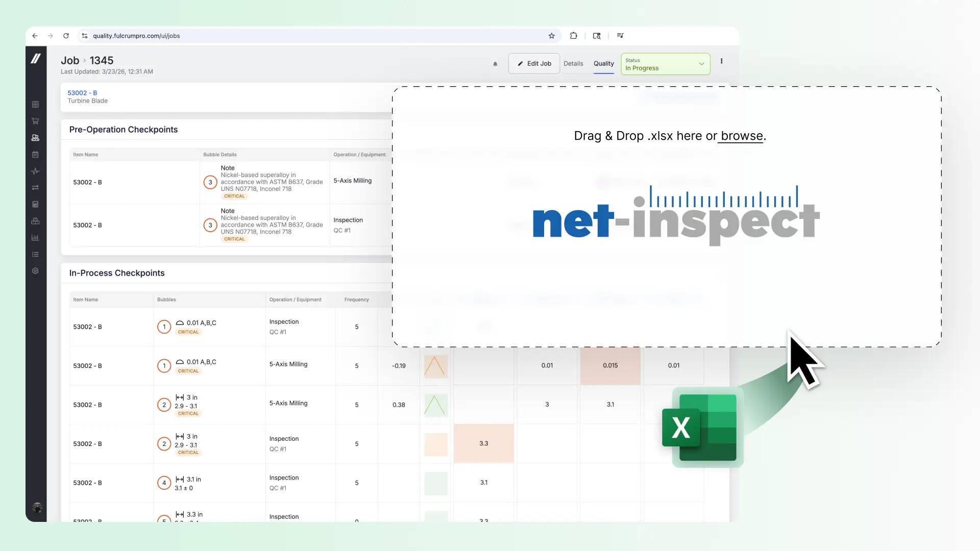Open the three-dot overflow menu near Status
Image resolution: width=980 pixels, height=551 pixels.
coord(721,61)
